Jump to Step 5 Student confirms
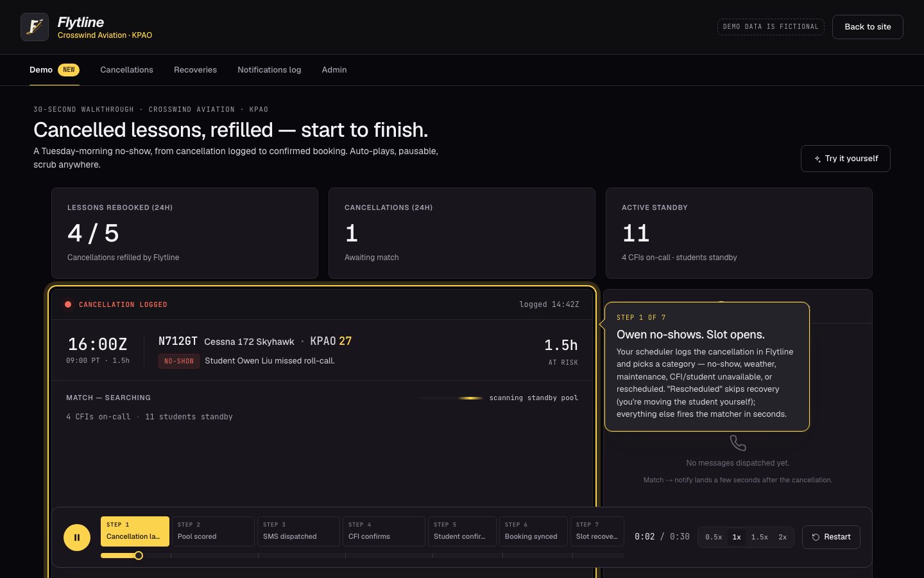The image size is (924, 578). click(462, 531)
